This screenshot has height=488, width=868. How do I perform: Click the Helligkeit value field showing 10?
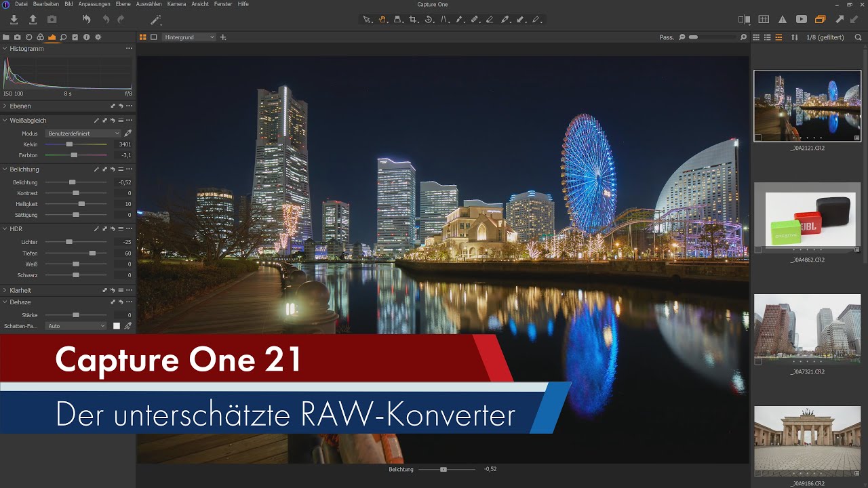122,204
